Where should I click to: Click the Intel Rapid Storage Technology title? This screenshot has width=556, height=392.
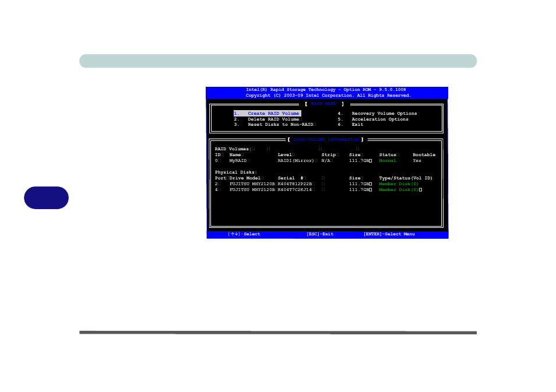(x=326, y=90)
